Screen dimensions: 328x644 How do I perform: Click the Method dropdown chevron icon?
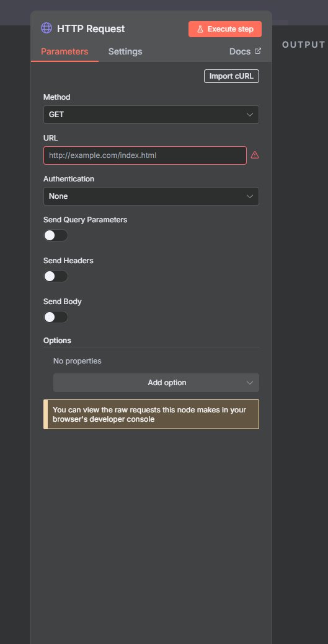coord(250,115)
